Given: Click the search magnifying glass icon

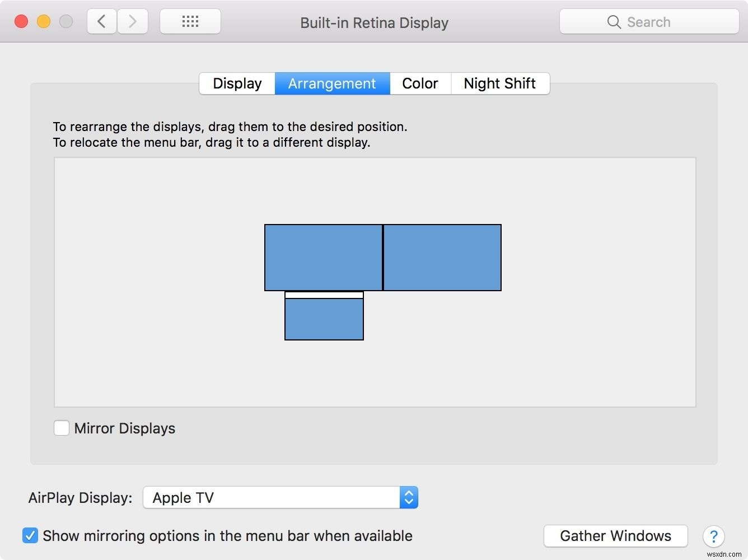Looking at the screenshot, I should (x=614, y=22).
